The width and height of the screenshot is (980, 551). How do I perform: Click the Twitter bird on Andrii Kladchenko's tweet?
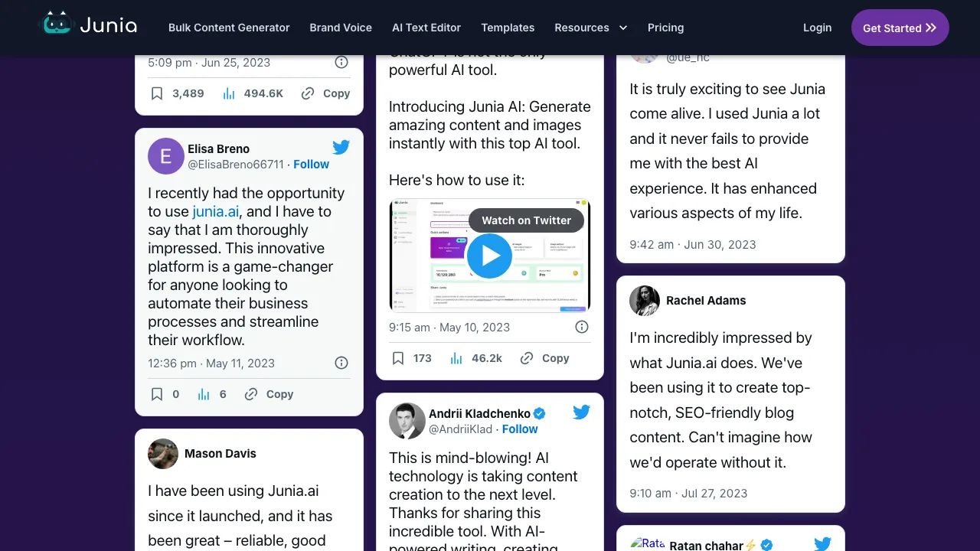(x=582, y=412)
